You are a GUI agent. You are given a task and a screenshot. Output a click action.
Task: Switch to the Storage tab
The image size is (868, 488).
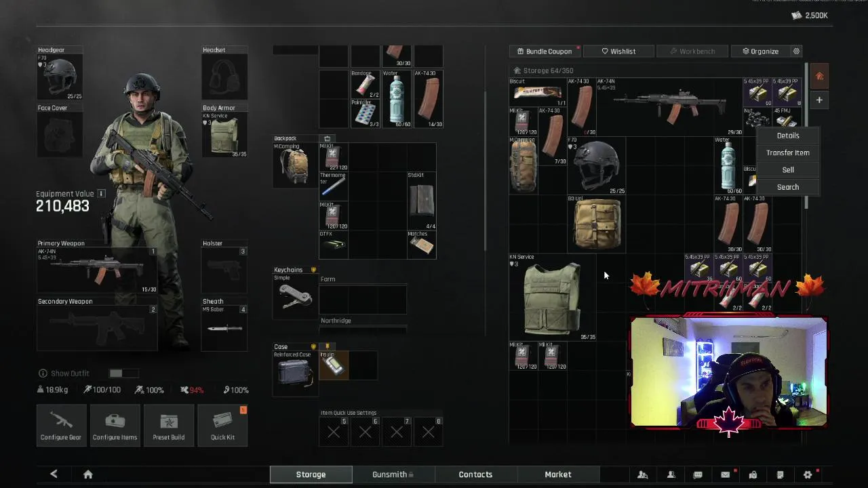point(311,474)
